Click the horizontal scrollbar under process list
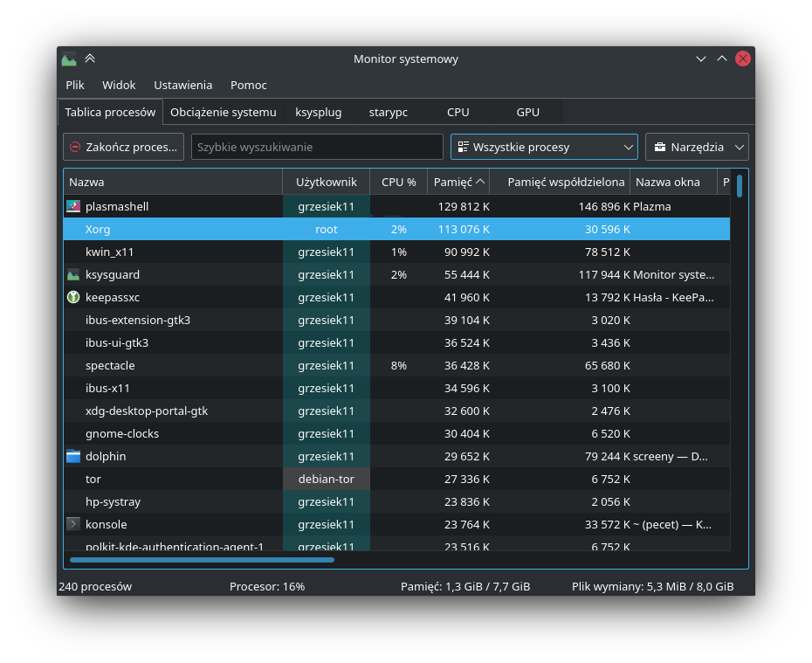 tap(202, 560)
